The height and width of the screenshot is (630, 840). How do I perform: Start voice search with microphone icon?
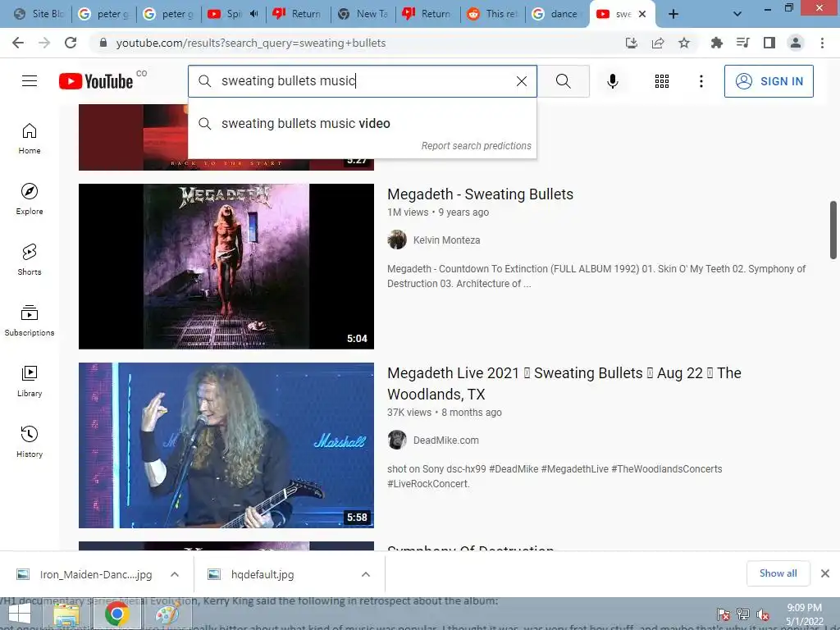point(612,81)
